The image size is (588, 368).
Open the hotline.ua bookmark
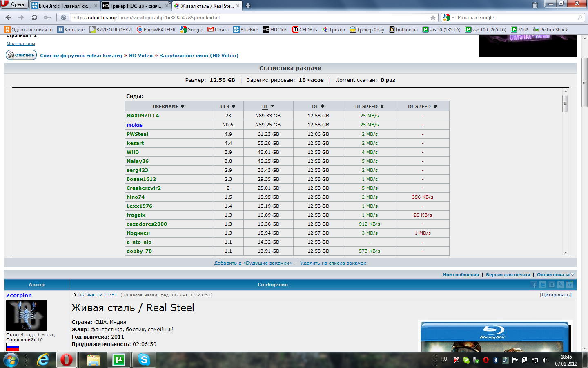click(x=403, y=29)
